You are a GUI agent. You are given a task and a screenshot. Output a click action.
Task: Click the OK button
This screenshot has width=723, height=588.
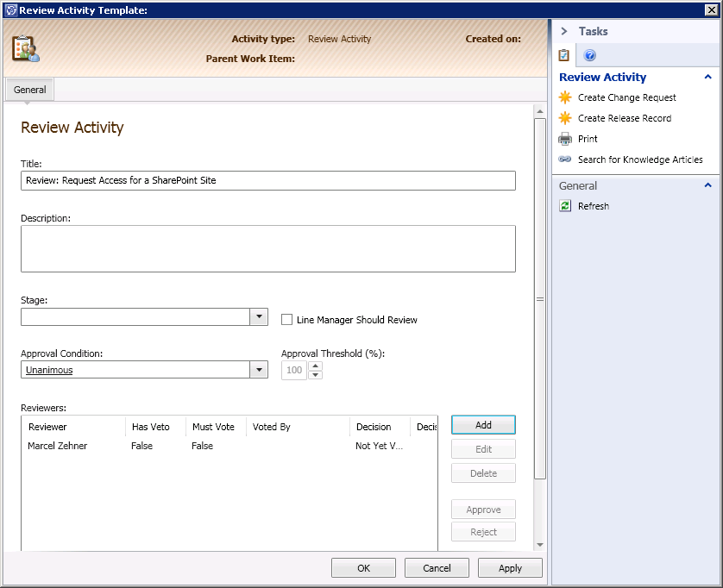click(x=363, y=568)
